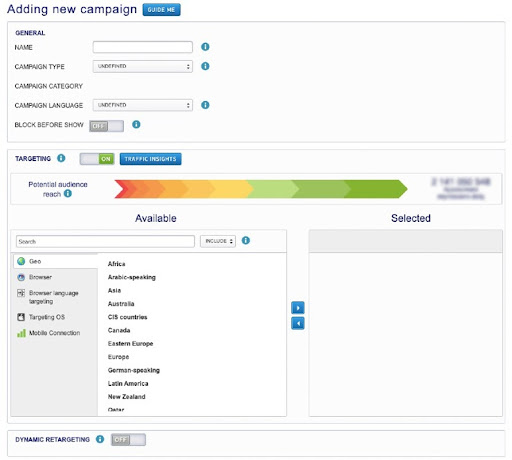512x460 pixels.
Task: Click the info icon next to Block Before Show
Action: pos(136,124)
